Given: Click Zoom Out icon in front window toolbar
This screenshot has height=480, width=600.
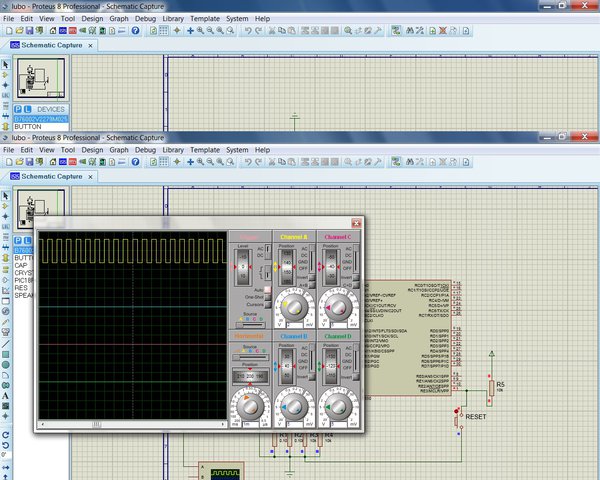Looking at the screenshot, I should click(210, 162).
